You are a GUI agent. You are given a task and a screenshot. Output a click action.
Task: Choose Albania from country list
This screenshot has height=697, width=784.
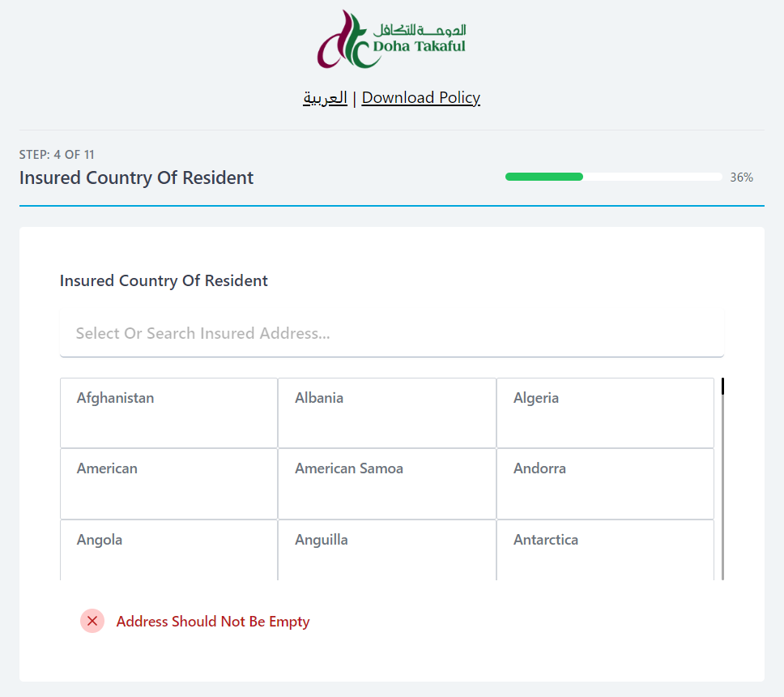coord(387,413)
